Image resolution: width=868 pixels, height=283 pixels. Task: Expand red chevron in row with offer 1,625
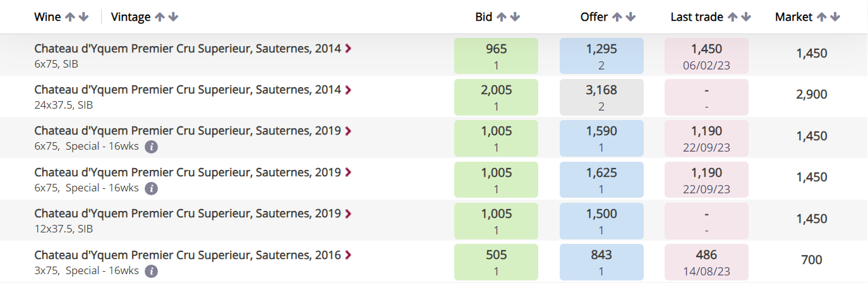[x=348, y=172]
